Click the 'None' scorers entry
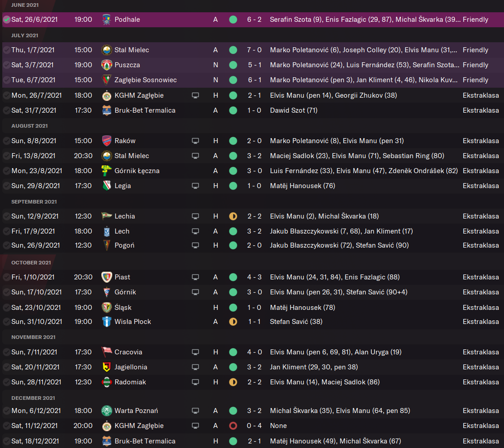This screenshot has width=504, height=448. point(278,426)
